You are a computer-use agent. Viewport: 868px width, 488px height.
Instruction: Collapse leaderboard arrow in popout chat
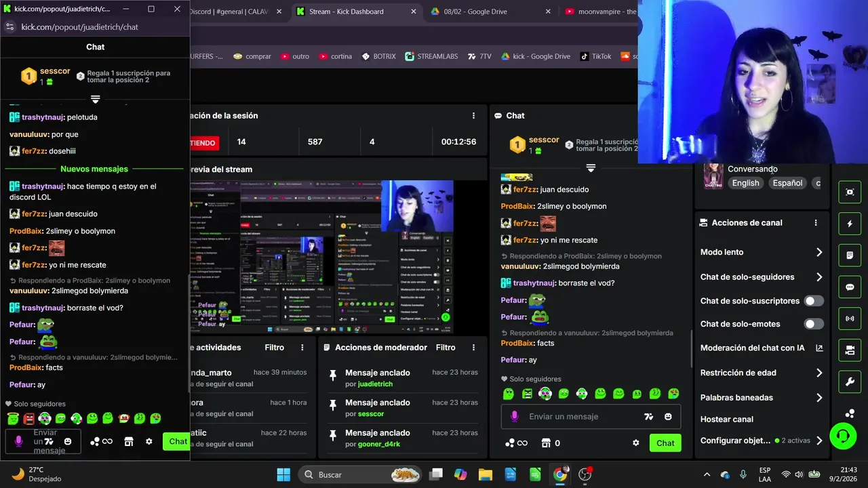[95, 99]
